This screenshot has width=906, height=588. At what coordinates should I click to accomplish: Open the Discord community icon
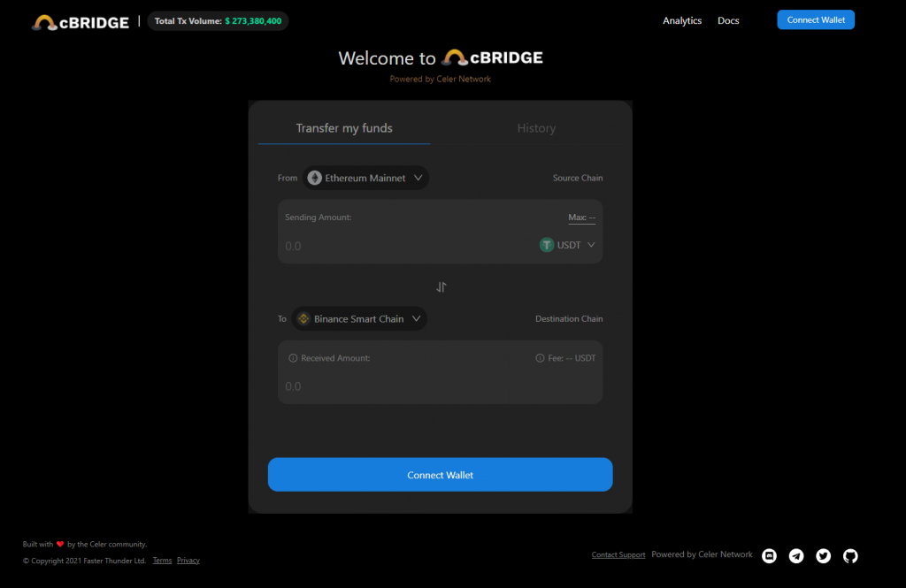click(x=769, y=555)
